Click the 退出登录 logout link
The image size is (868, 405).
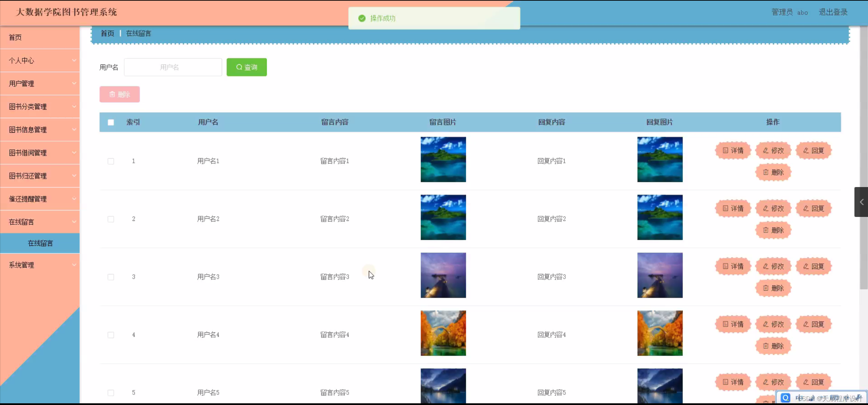click(833, 12)
